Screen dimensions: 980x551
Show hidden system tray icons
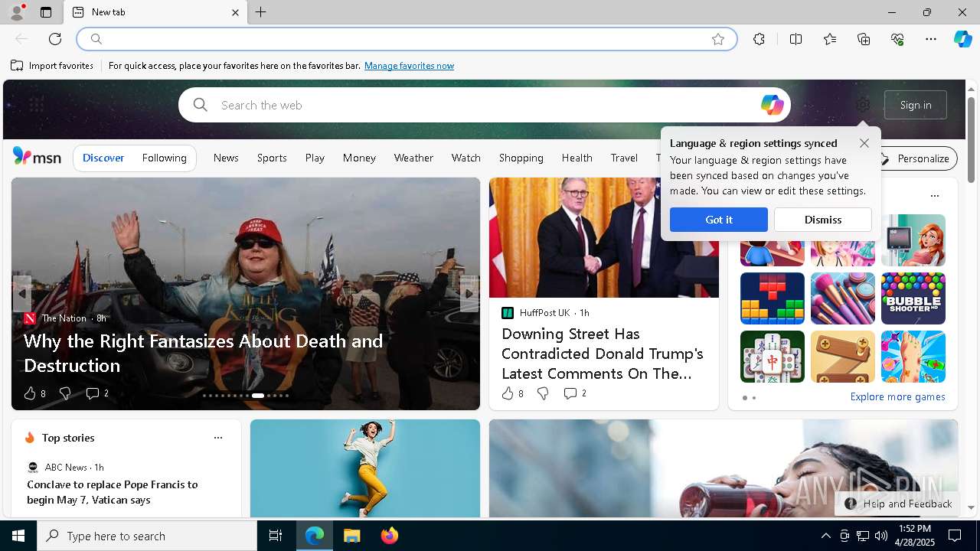825,536
